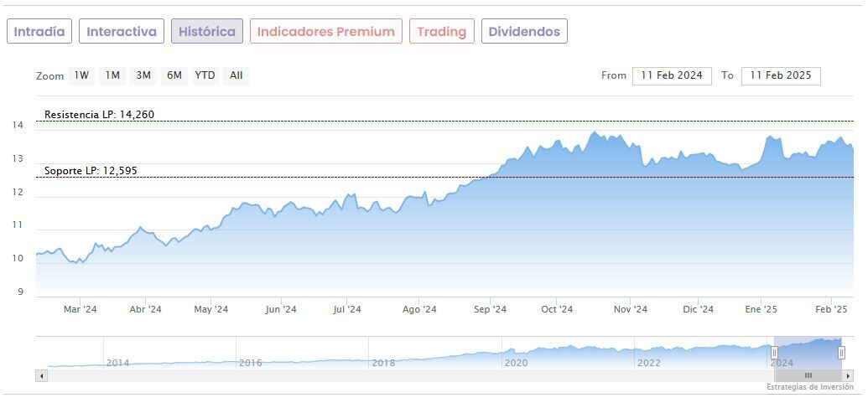
Task: Go to the Trading tab
Action: click(x=441, y=32)
